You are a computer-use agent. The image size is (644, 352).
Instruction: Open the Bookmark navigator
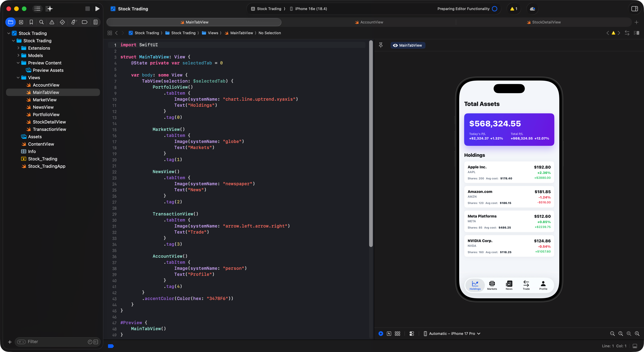point(31,22)
